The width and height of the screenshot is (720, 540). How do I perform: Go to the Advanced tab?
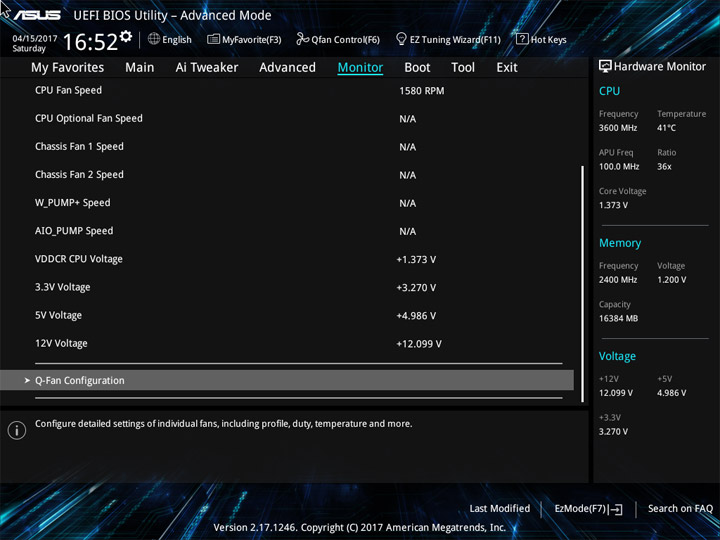point(287,68)
